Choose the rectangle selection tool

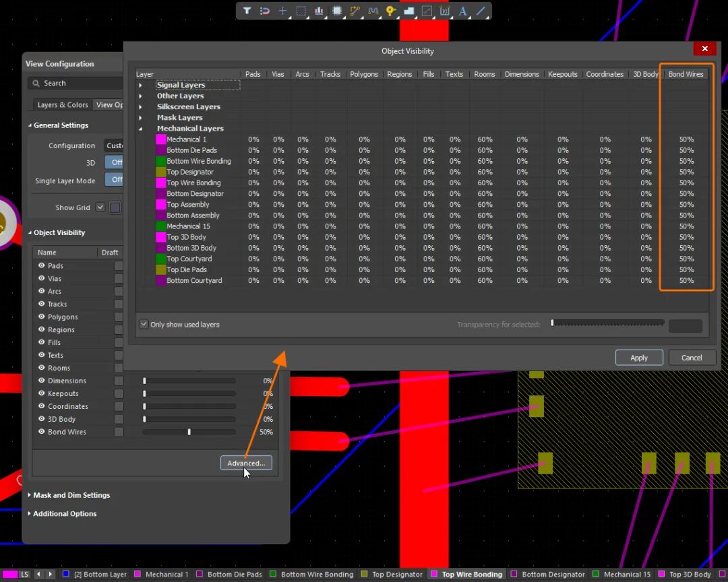click(301, 11)
